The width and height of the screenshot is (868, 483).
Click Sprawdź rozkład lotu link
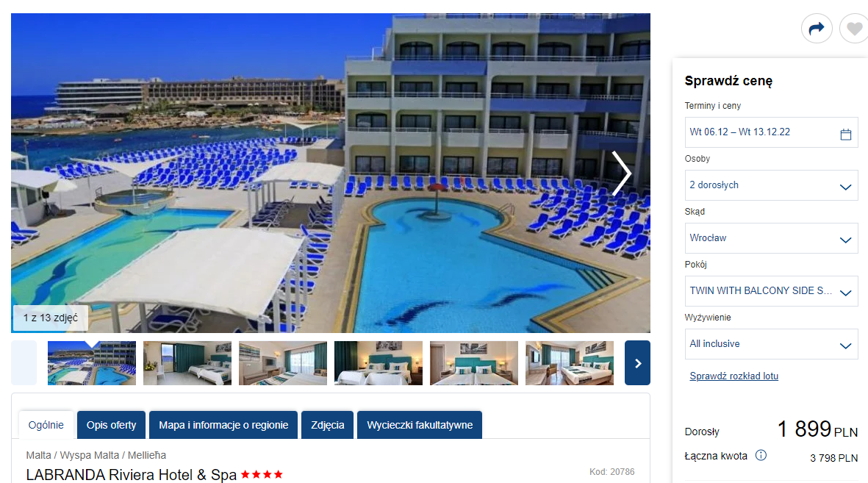(x=734, y=376)
